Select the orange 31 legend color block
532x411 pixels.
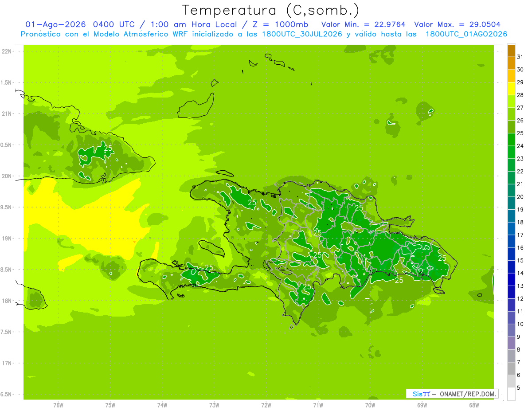click(x=511, y=51)
